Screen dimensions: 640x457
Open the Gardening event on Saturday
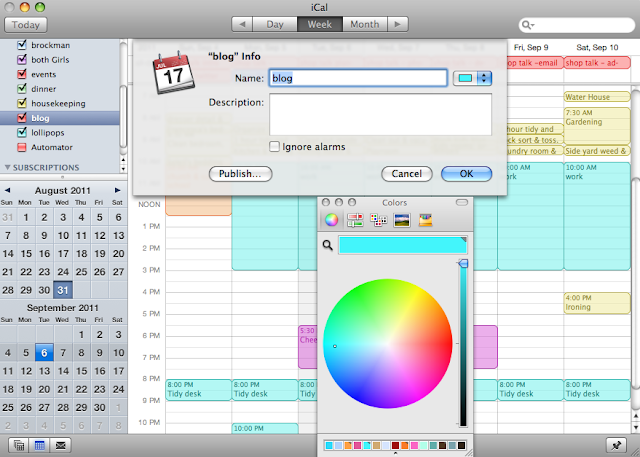click(x=597, y=126)
